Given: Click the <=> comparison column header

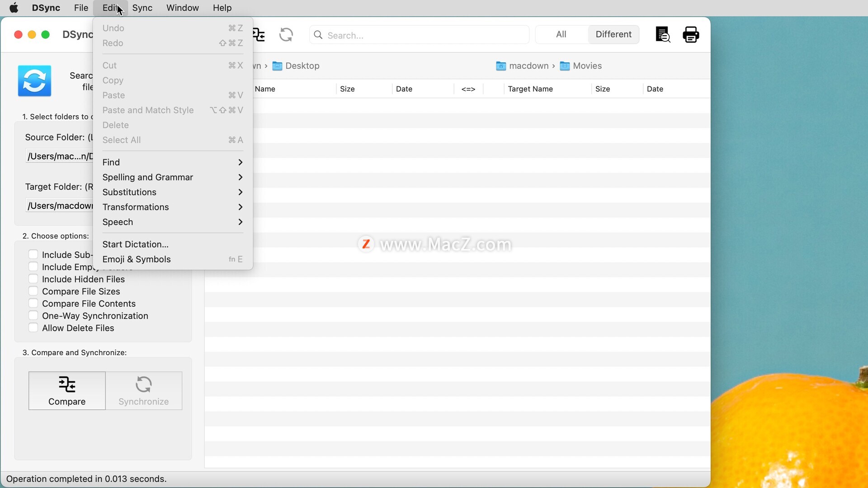Looking at the screenshot, I should click(468, 89).
